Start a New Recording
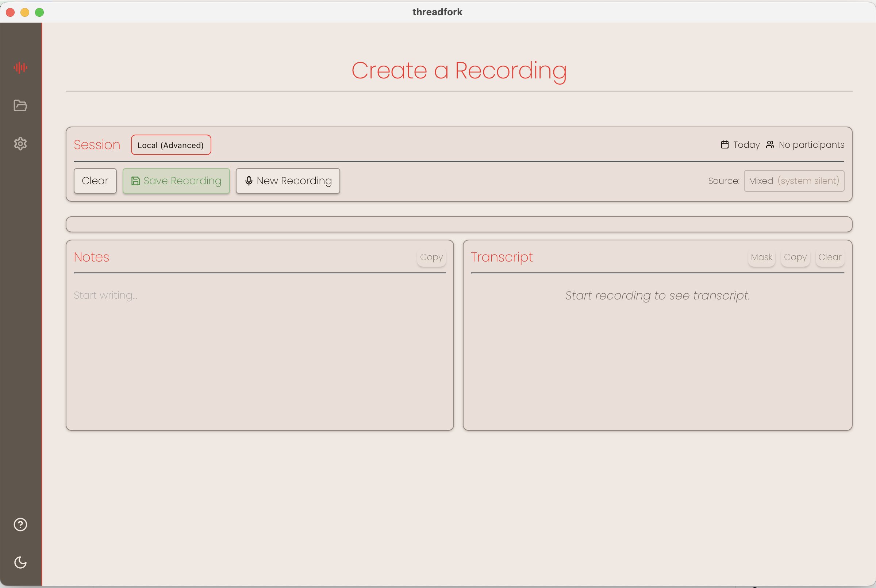The image size is (876, 588). click(287, 181)
